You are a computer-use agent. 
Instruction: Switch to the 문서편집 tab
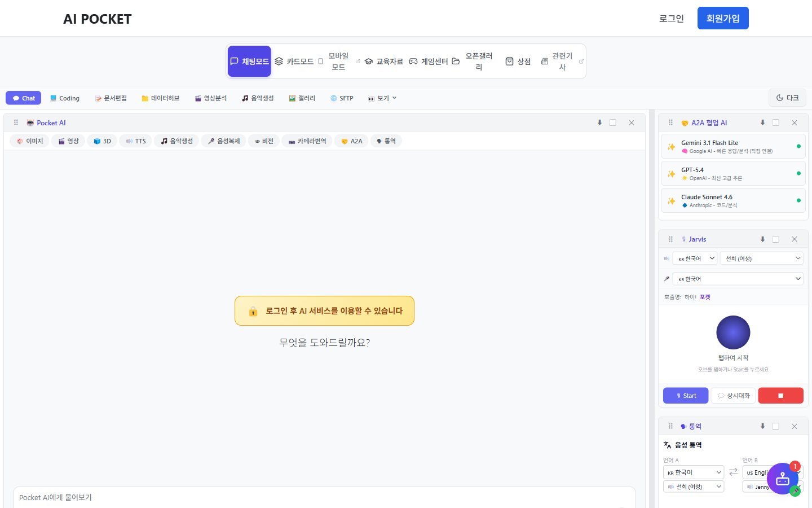pyautogui.click(x=111, y=98)
